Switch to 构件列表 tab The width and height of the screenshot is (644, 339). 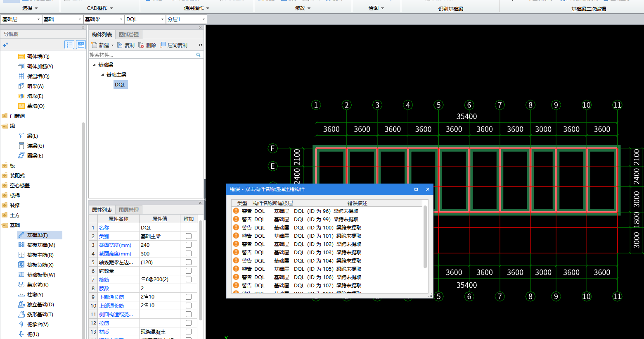[x=102, y=34]
